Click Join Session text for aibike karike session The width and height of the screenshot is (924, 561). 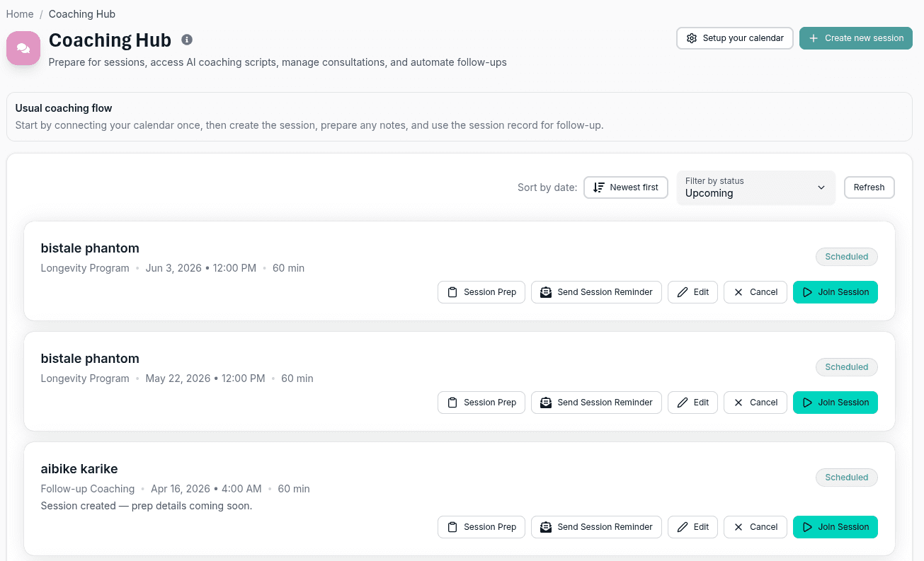click(x=843, y=527)
